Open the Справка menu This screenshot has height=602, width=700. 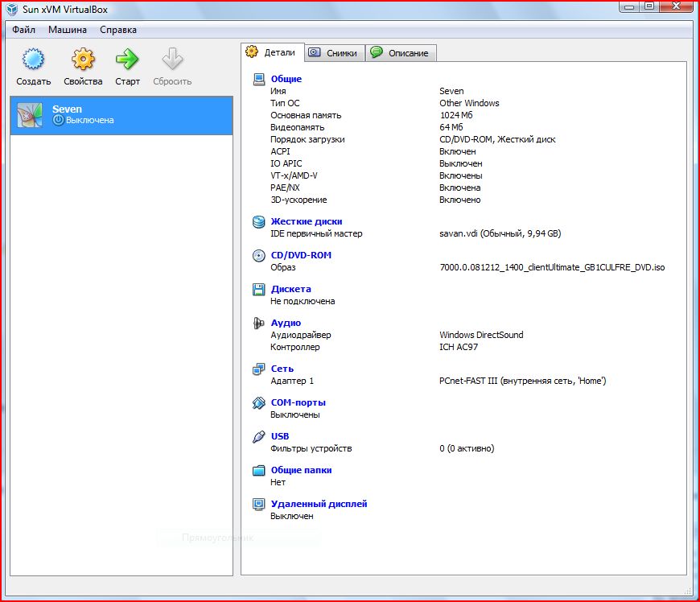pyautogui.click(x=118, y=30)
